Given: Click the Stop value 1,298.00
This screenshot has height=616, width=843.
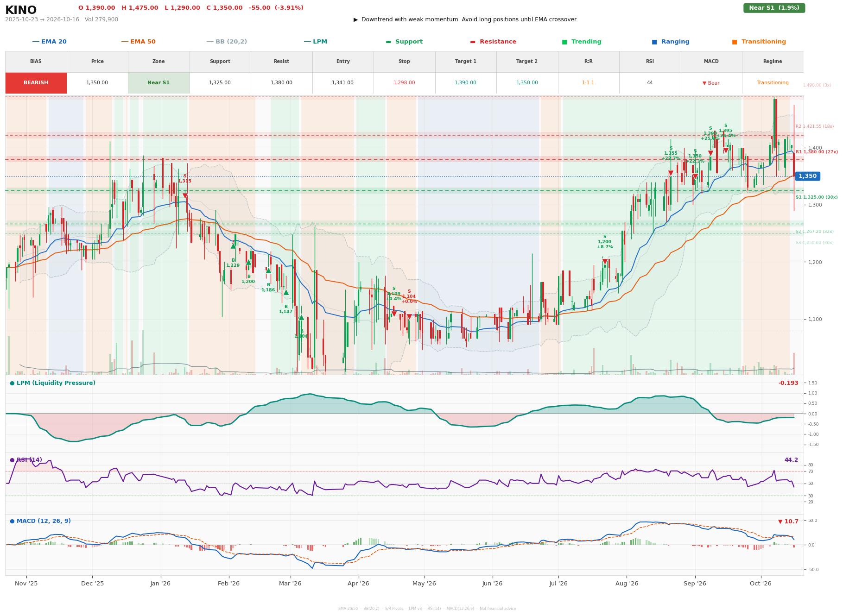Looking at the screenshot, I should click(x=404, y=83).
